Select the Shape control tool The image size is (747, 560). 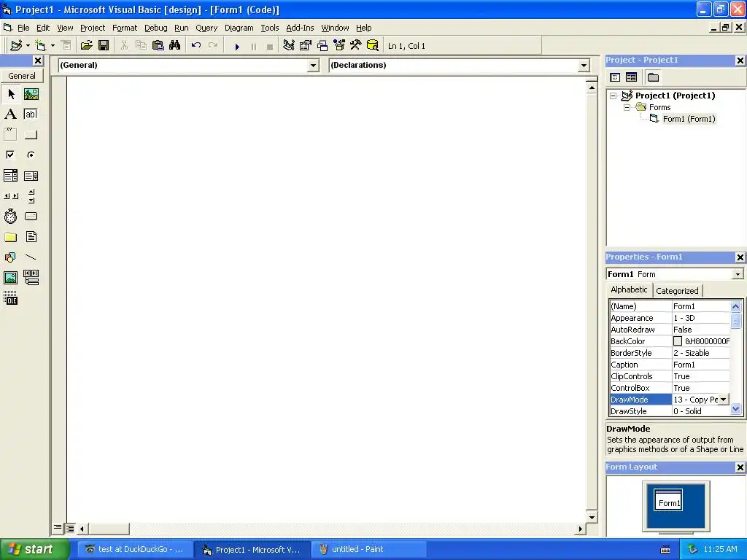click(x=10, y=257)
